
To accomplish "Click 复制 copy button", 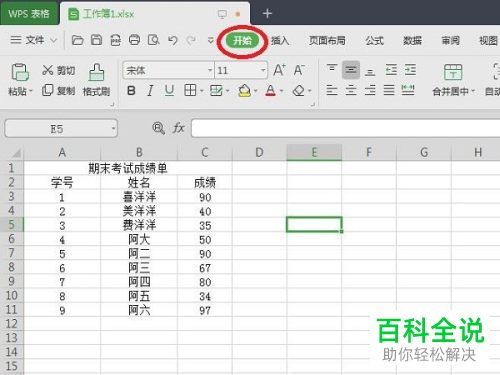I will 59,90.
